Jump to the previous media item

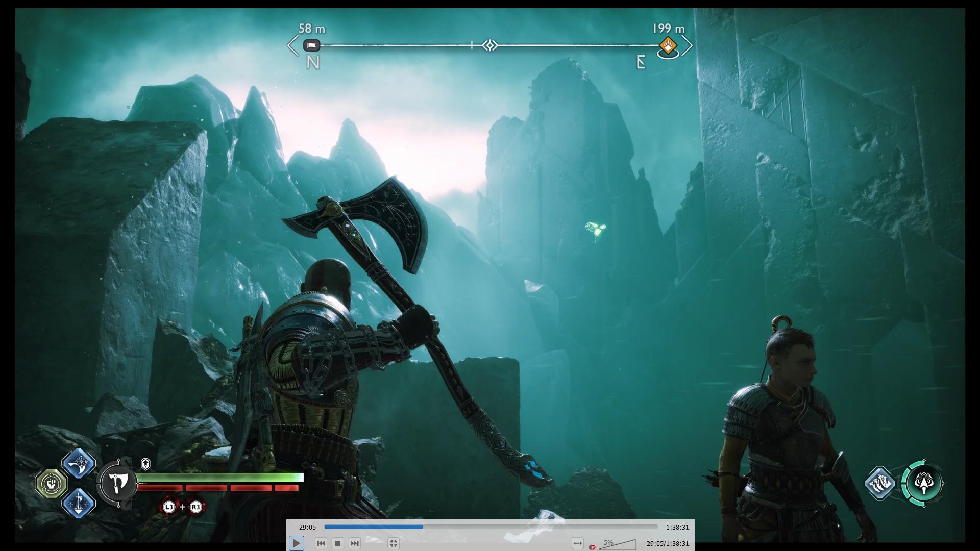click(x=321, y=543)
